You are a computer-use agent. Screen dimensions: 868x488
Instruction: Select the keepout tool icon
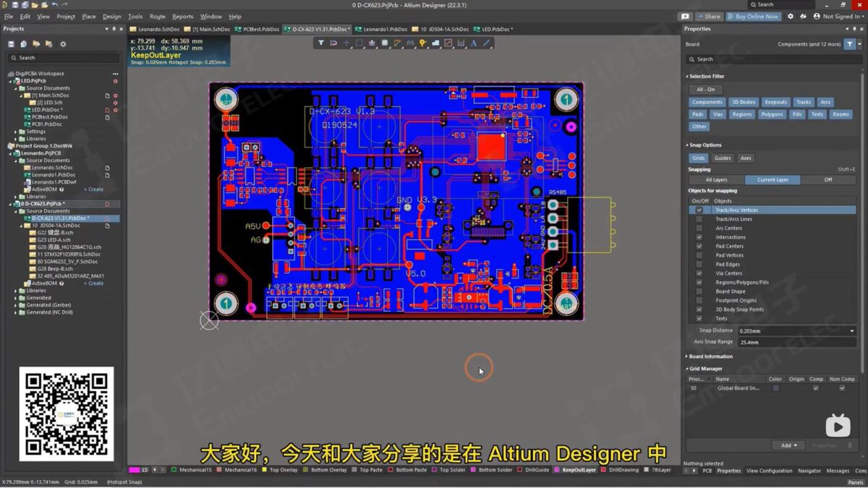(448, 43)
